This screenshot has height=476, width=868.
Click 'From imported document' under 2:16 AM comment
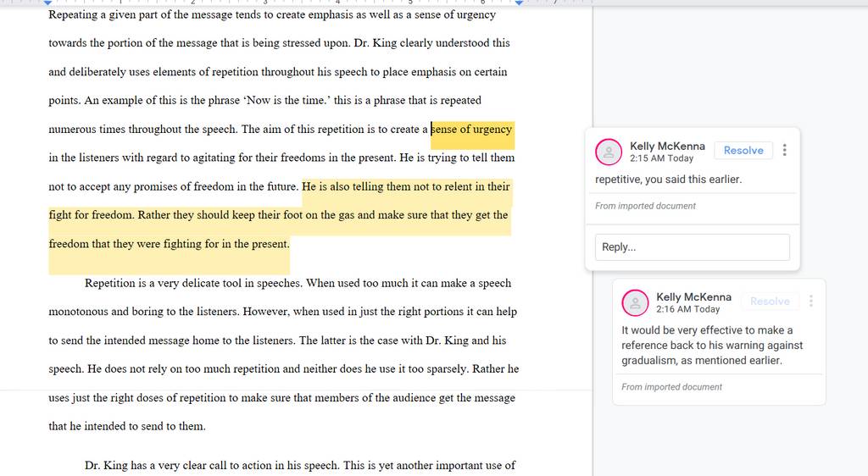[671, 387]
